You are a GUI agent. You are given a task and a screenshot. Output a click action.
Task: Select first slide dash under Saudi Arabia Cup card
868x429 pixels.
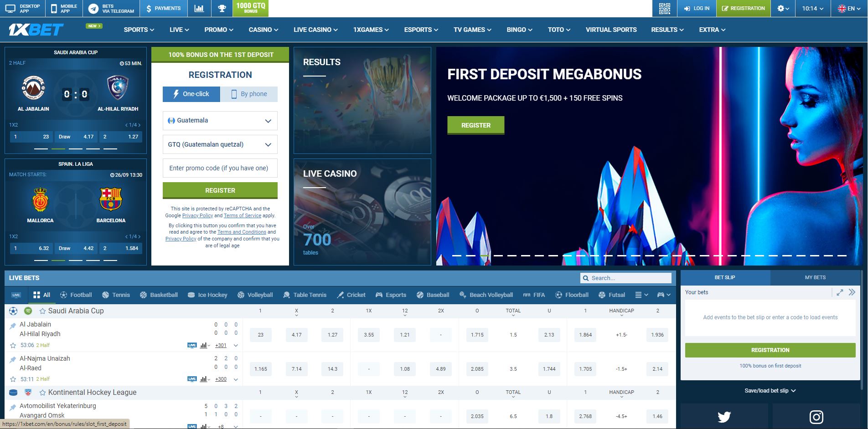pos(41,148)
